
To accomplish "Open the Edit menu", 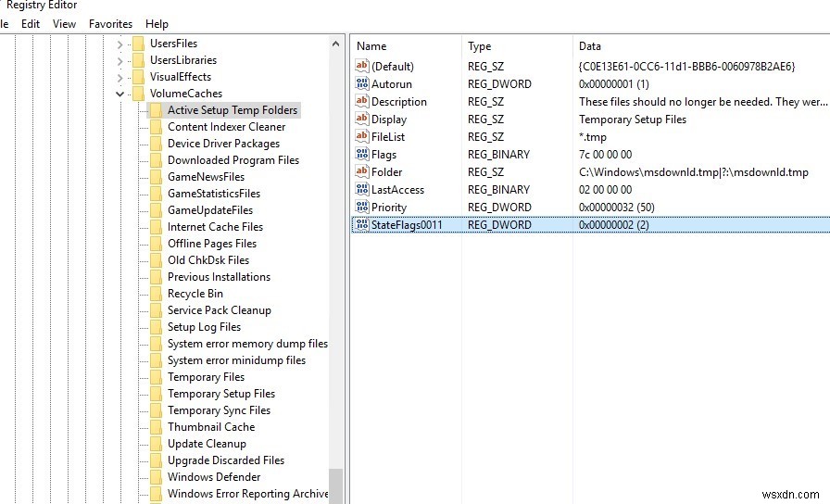I will [x=31, y=24].
